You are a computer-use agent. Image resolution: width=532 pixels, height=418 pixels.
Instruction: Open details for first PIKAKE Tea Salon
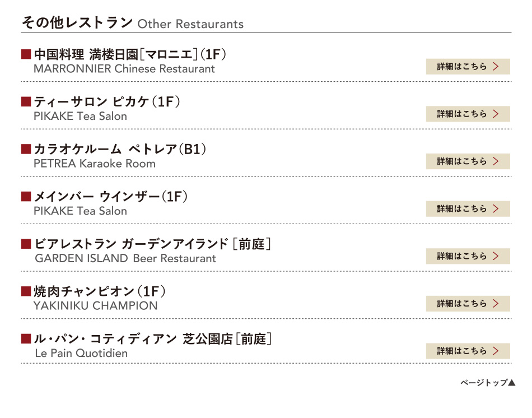[468, 114]
